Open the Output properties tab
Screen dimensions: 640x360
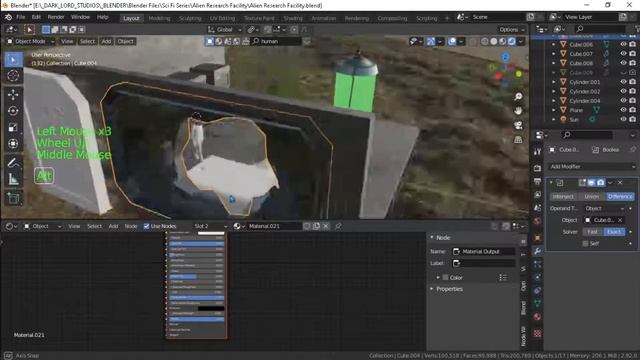(x=537, y=181)
